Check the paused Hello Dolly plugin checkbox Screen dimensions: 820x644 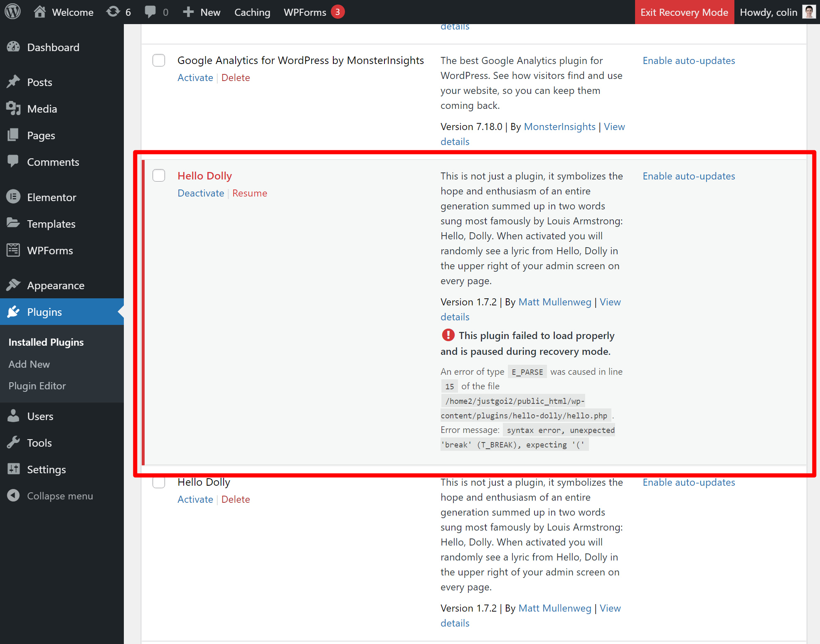point(158,175)
